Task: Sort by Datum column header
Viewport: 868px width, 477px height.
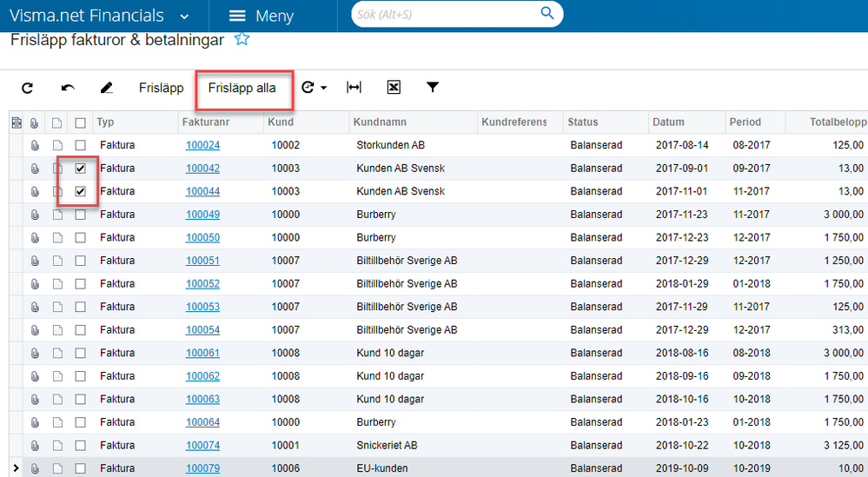Action: point(668,123)
